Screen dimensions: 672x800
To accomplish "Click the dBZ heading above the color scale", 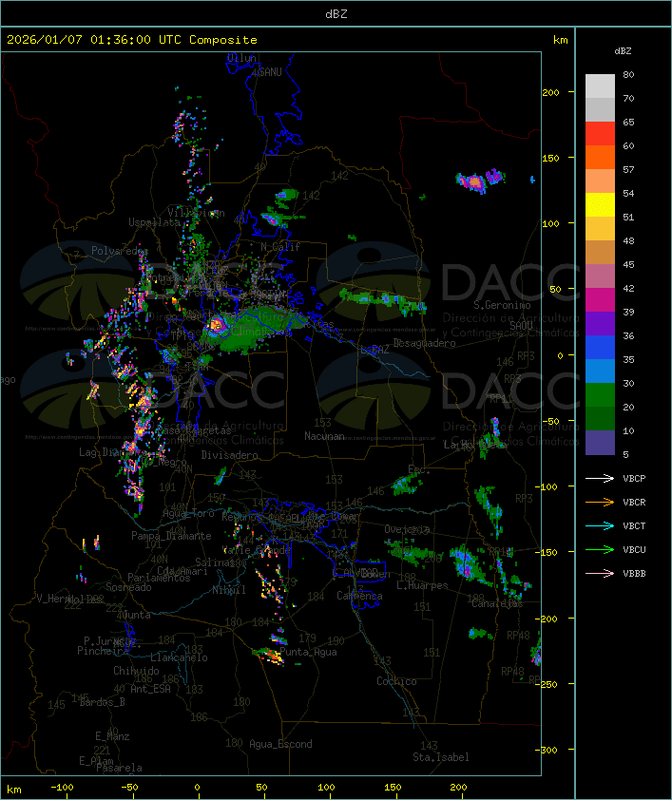I will (x=623, y=51).
